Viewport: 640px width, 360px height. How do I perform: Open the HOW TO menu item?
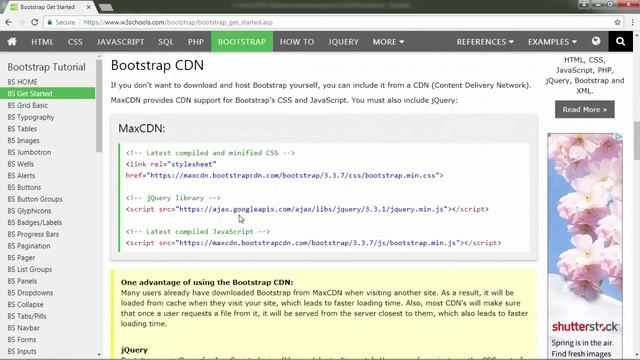click(x=297, y=42)
